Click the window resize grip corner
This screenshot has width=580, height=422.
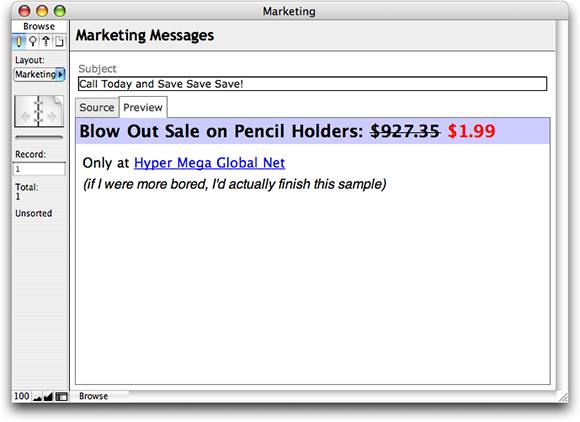(563, 397)
